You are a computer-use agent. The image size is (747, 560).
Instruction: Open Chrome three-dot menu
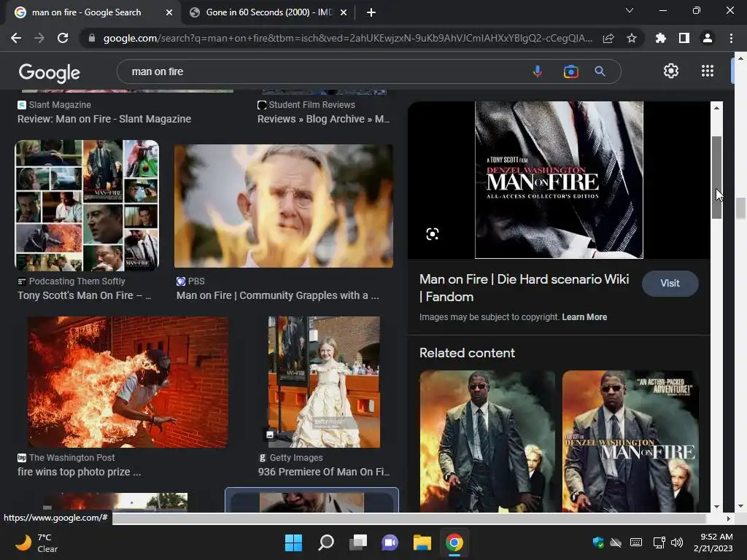click(731, 38)
